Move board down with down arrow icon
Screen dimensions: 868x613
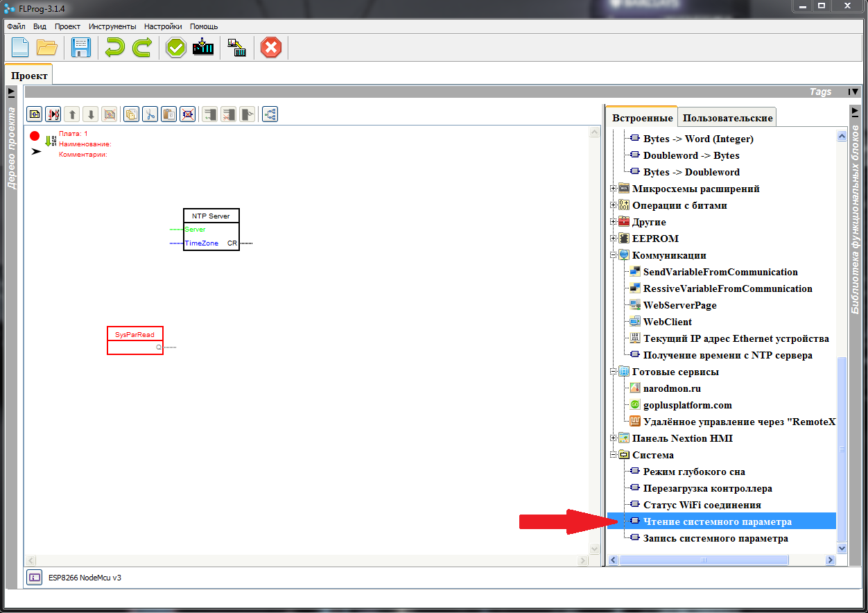point(90,114)
